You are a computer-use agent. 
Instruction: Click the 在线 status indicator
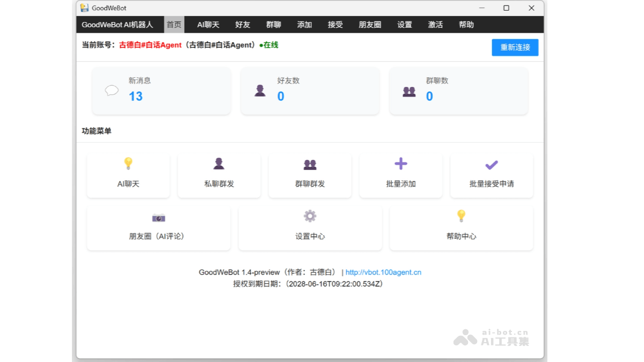click(268, 47)
